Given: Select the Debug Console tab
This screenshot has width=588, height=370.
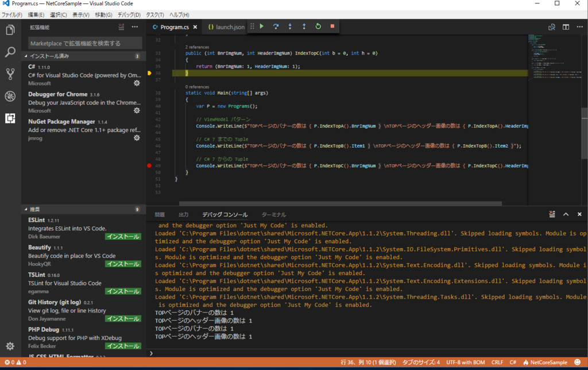Looking at the screenshot, I should point(225,215).
